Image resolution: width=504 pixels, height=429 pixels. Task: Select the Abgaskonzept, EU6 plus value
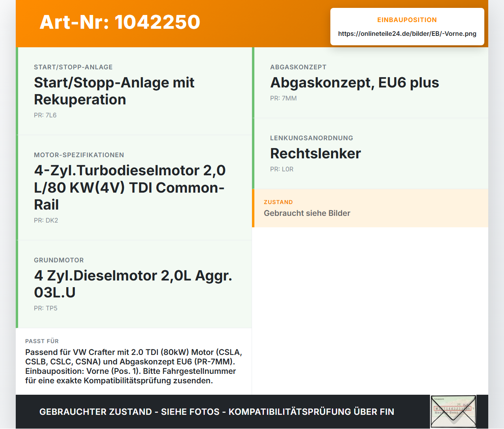click(x=355, y=83)
